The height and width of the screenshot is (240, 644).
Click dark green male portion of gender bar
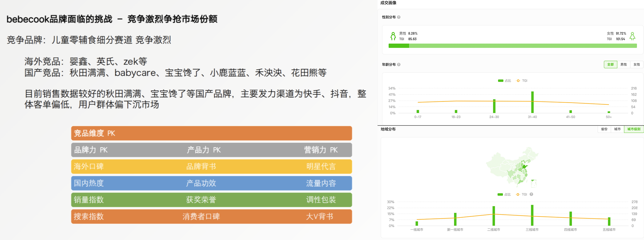pos(399,46)
